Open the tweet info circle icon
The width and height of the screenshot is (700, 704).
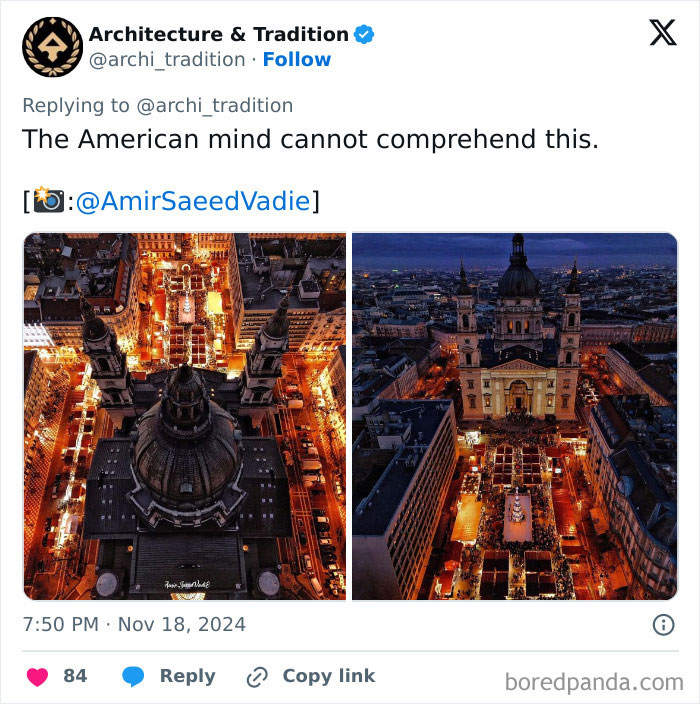point(663,625)
